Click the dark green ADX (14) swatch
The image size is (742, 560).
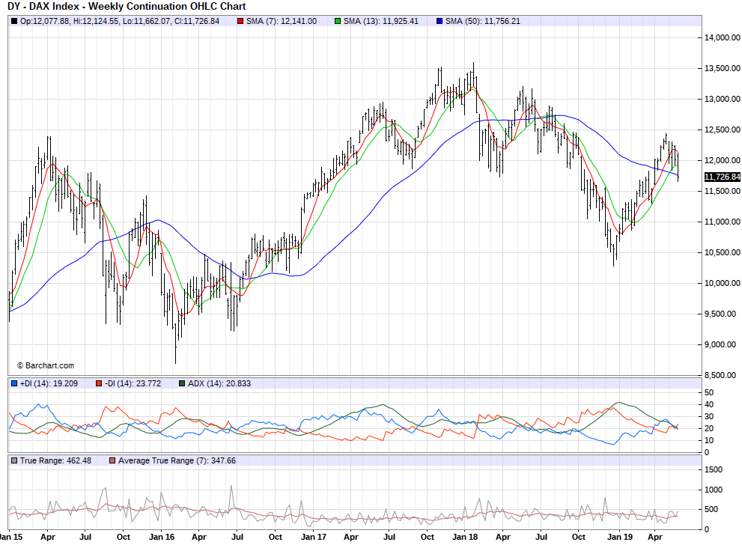[x=182, y=383]
